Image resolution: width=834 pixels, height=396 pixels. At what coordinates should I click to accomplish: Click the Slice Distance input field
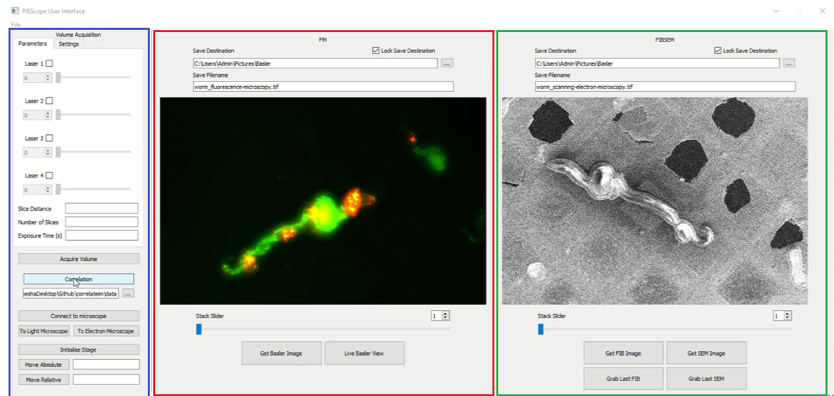click(102, 208)
